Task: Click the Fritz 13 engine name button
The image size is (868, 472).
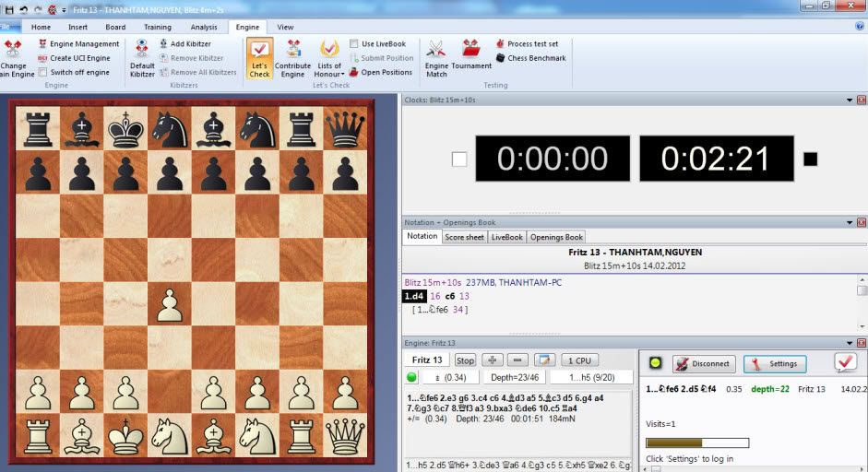Action: click(427, 360)
